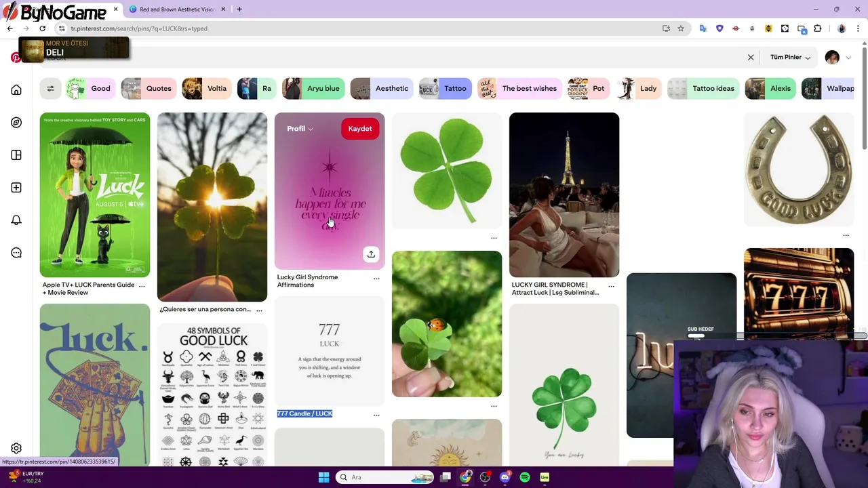Open more options for ¿Quieres ser una persona pin
The height and width of the screenshot is (488, 868).
(x=259, y=310)
